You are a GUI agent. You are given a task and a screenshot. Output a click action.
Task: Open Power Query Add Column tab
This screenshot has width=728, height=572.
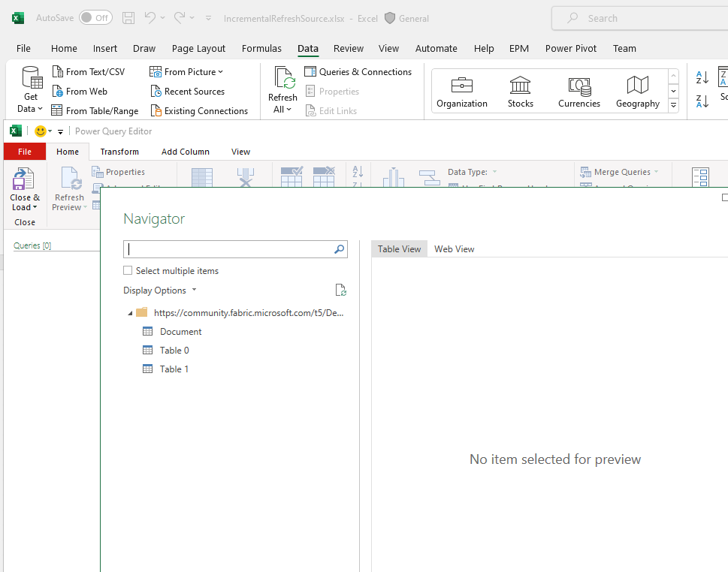pos(186,152)
